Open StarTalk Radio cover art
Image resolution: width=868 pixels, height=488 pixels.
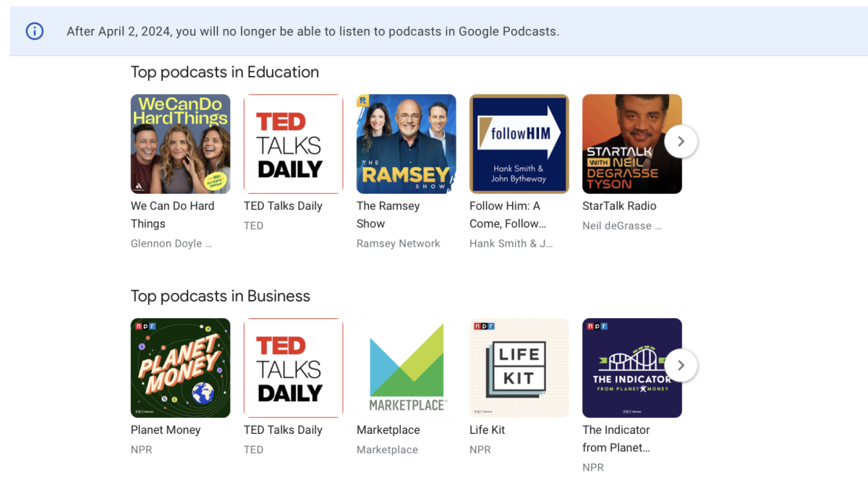coord(631,144)
